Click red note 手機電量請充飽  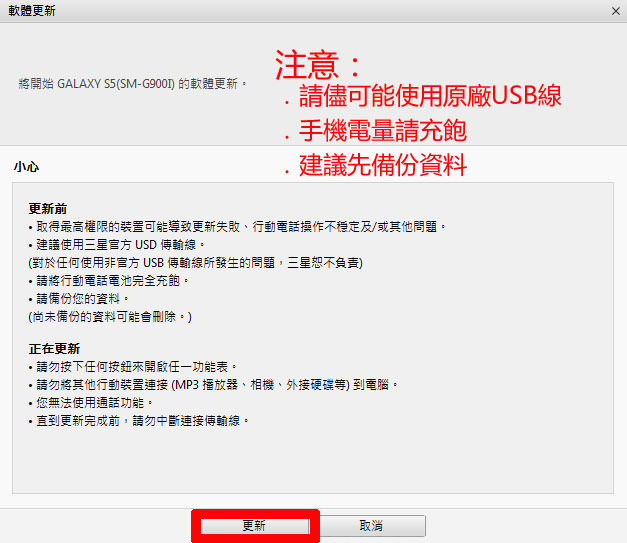375,131
